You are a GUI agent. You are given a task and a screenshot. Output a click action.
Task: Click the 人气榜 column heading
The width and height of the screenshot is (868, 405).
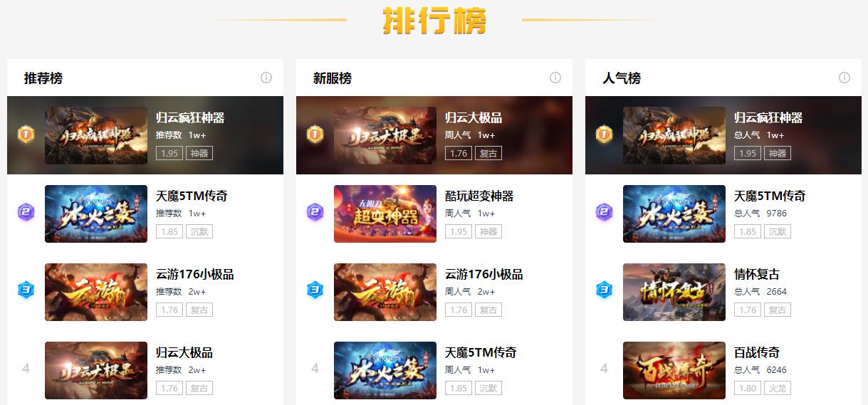(x=622, y=78)
